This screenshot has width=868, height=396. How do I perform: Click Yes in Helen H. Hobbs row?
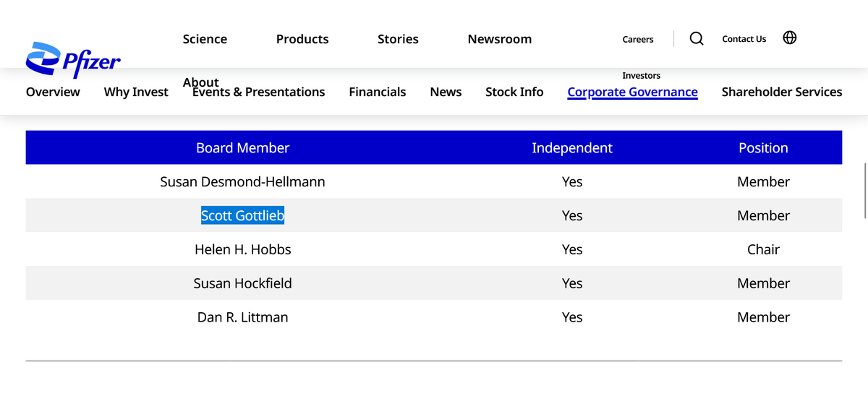click(572, 249)
